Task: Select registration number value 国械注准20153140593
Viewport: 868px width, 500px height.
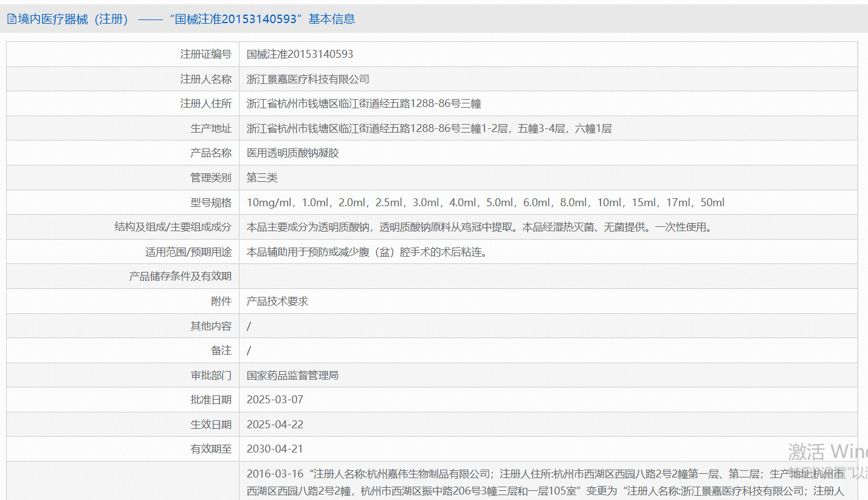Action: click(300, 54)
